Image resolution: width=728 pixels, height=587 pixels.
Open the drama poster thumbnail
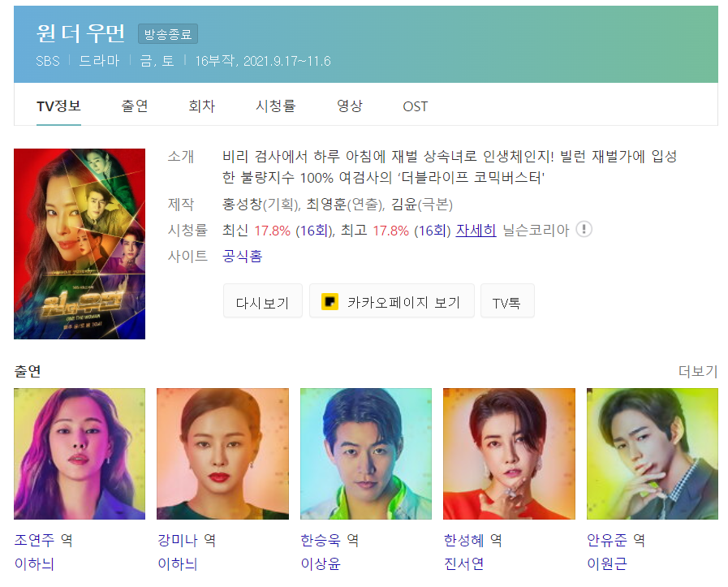[x=80, y=244]
